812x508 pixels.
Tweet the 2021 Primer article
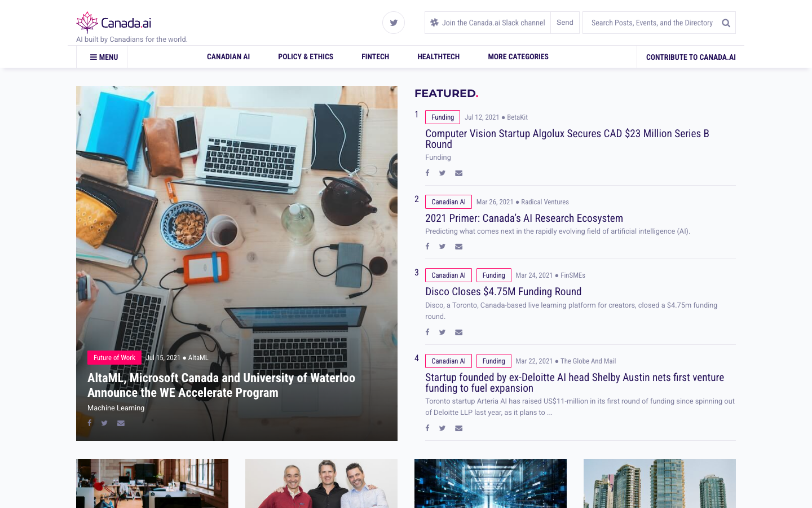click(x=442, y=247)
